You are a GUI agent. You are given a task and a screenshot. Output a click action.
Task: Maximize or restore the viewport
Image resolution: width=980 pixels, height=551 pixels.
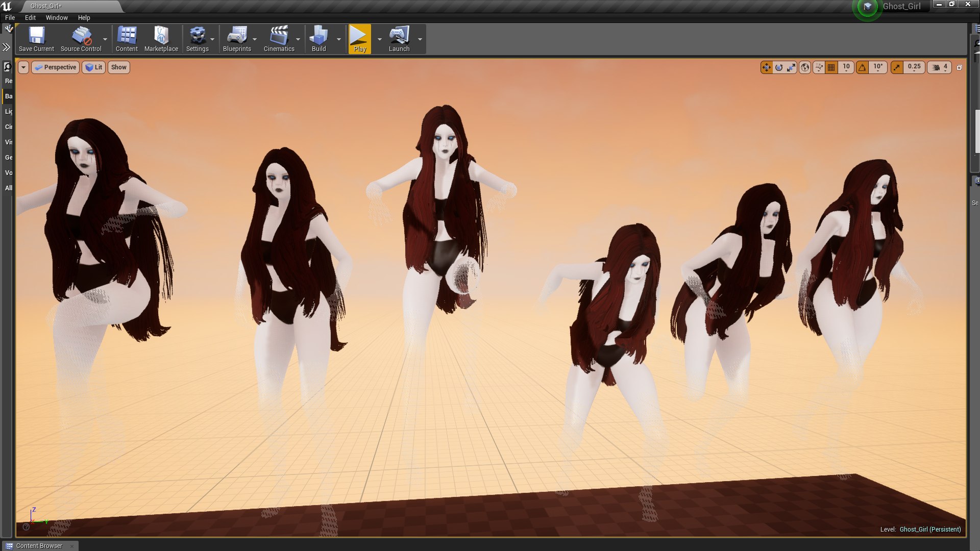(960, 67)
